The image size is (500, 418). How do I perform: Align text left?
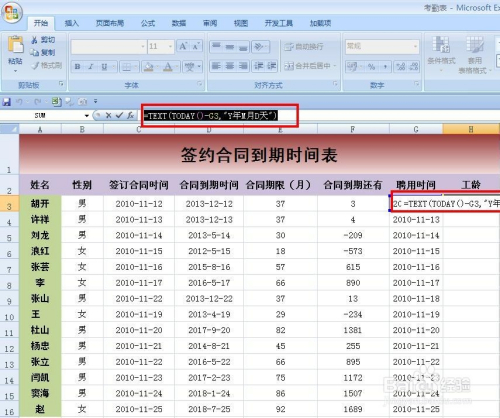[x=216, y=66]
